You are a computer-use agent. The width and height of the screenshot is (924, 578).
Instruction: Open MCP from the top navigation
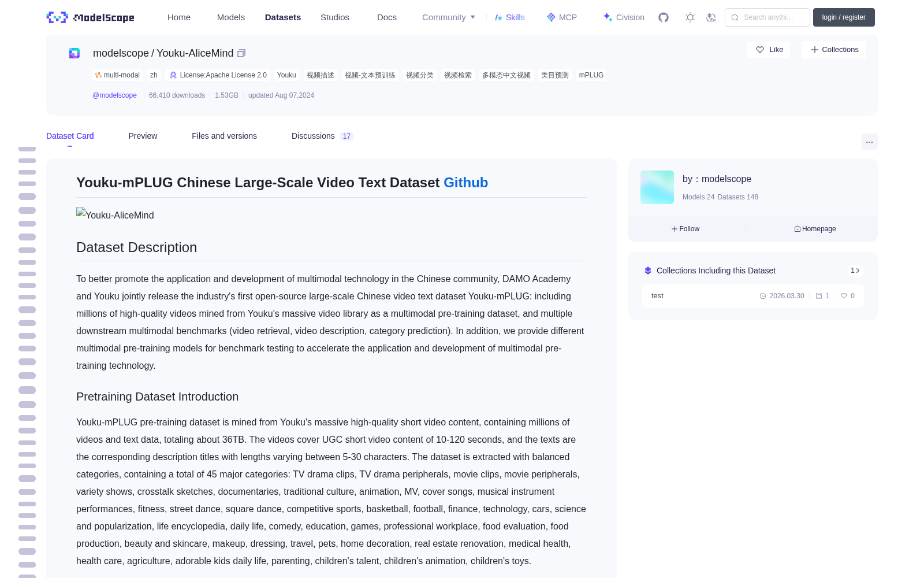pyautogui.click(x=561, y=17)
